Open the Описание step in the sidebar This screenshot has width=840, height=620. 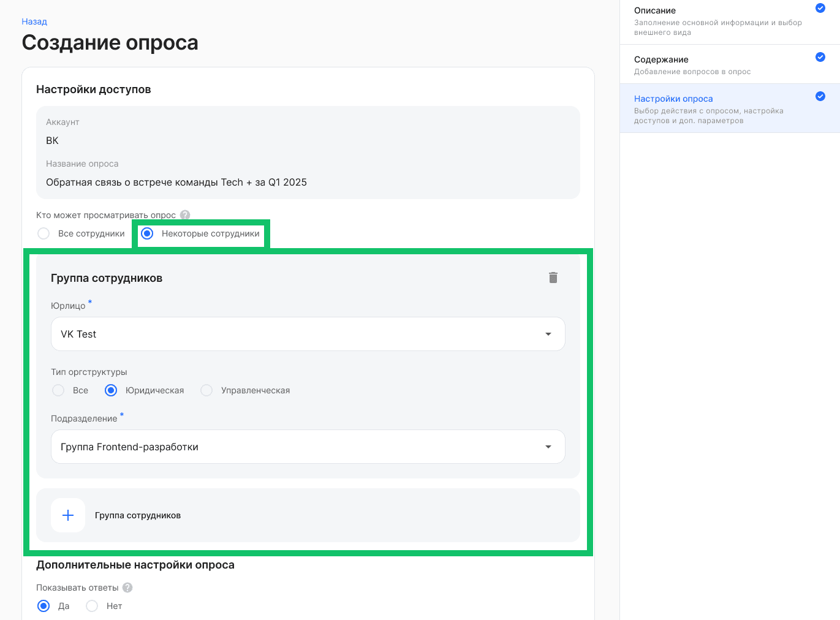[x=655, y=10]
